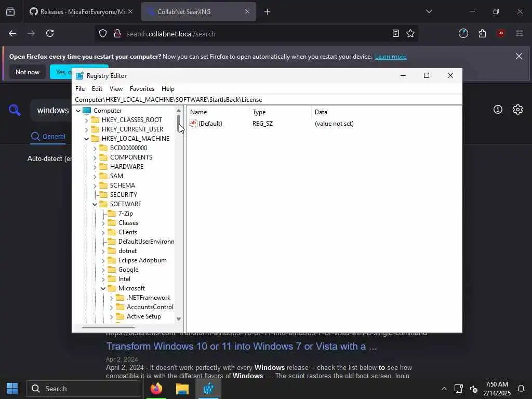
Task: Collapse the Microsoft key
Action: 103,288
